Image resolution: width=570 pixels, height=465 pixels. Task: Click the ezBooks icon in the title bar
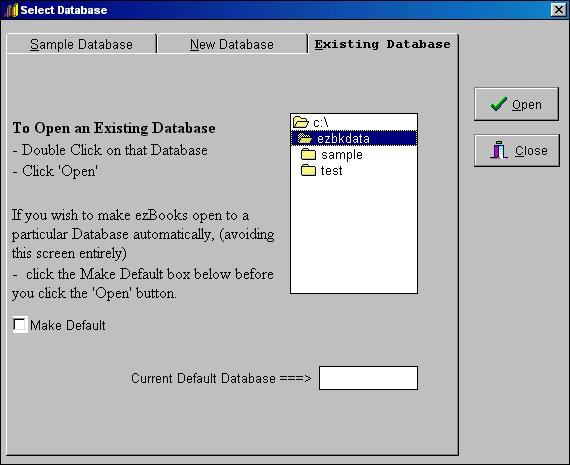[x=11, y=10]
